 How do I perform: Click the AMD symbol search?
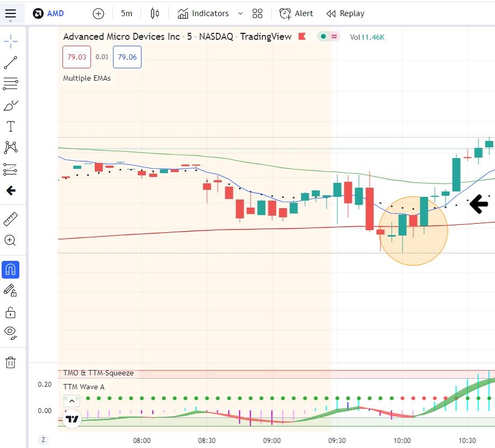tap(48, 13)
